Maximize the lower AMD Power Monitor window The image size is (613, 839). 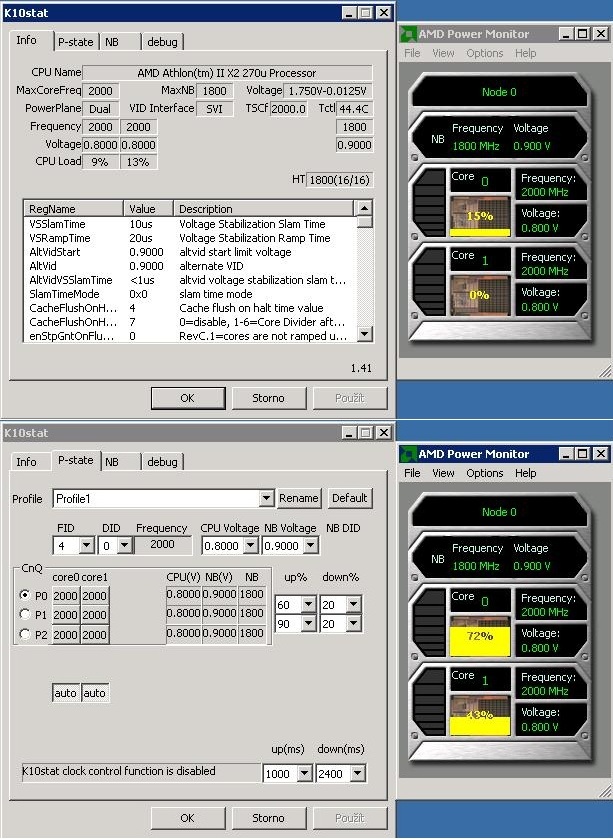coord(583,454)
